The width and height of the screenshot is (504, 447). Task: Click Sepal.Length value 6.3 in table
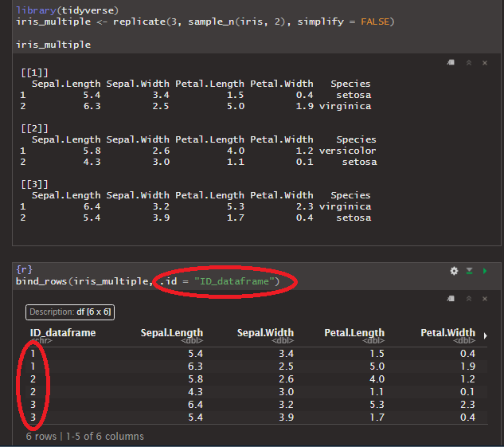(x=195, y=367)
